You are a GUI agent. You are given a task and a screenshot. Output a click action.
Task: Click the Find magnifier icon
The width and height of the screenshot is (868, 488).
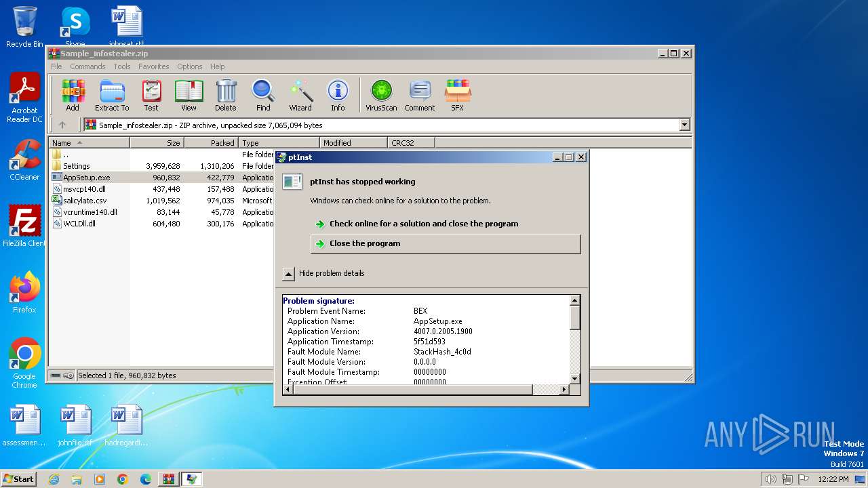(x=263, y=96)
